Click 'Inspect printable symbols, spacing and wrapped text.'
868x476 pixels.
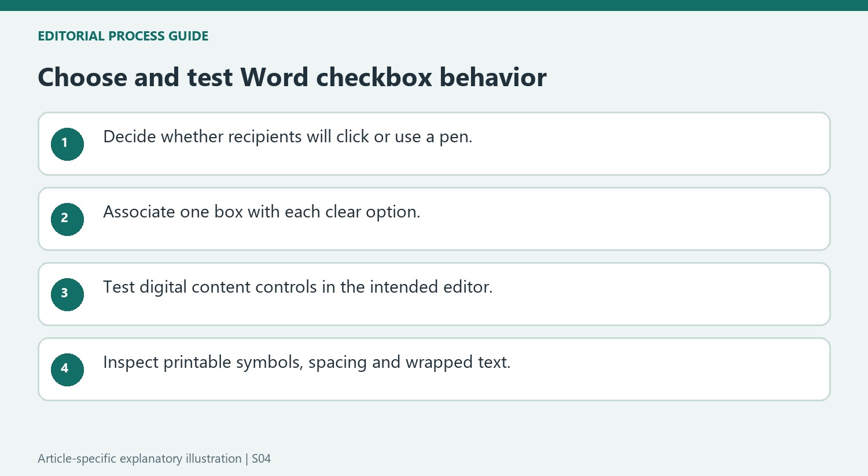[x=307, y=363]
